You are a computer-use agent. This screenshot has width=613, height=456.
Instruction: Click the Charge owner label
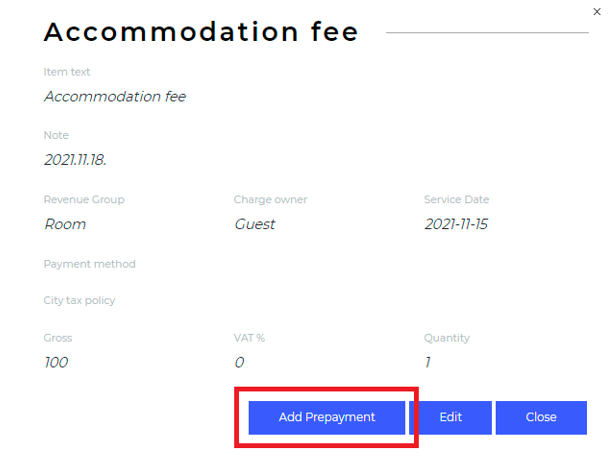(x=270, y=199)
